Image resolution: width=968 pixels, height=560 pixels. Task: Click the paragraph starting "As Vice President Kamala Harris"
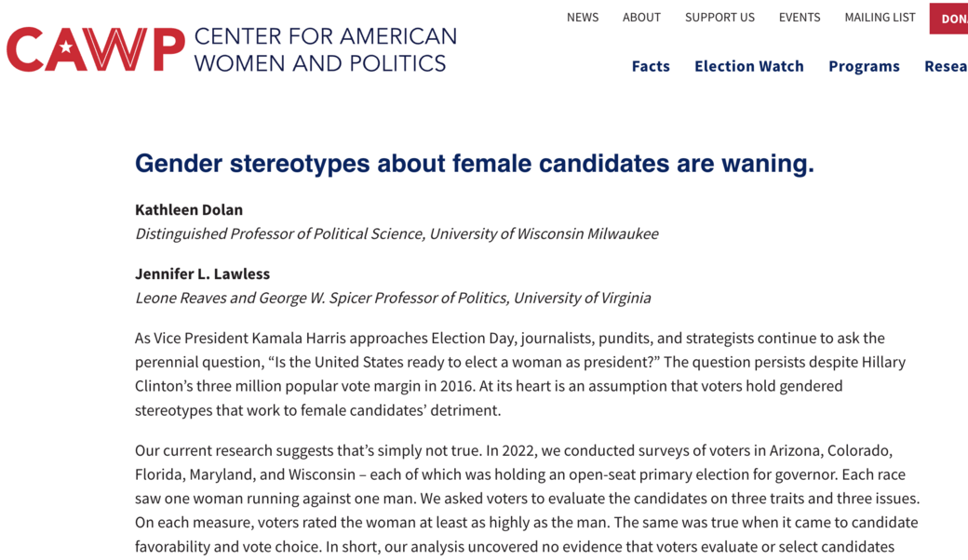(x=519, y=373)
